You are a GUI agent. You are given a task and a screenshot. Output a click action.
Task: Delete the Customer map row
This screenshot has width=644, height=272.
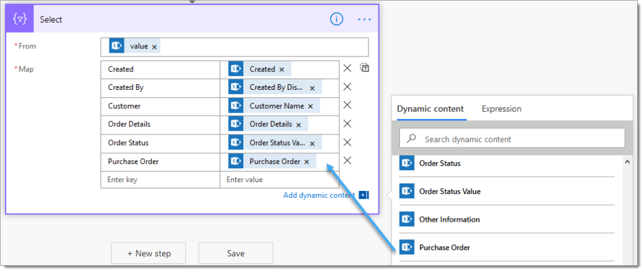tap(347, 106)
